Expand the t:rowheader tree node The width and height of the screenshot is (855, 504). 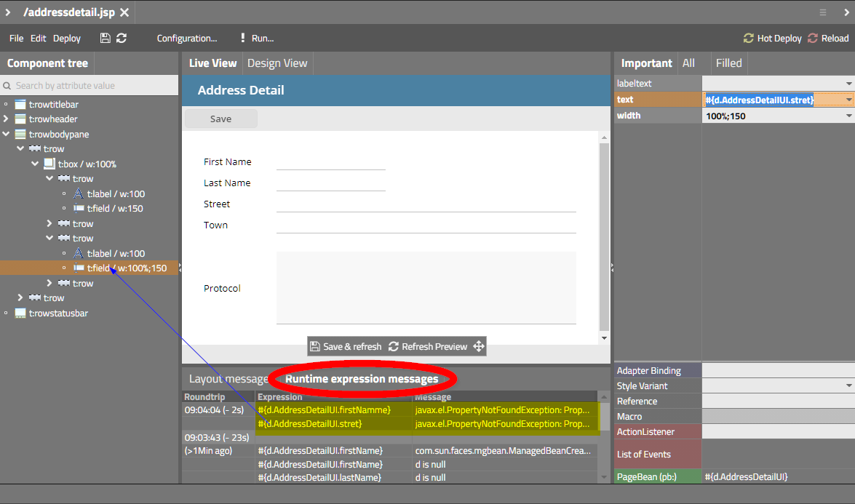[7, 119]
